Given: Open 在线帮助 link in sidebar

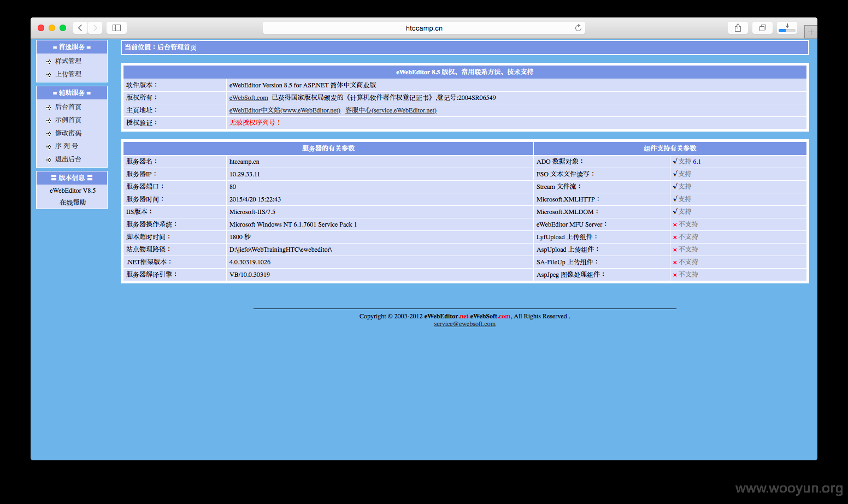Looking at the screenshot, I should click(73, 203).
